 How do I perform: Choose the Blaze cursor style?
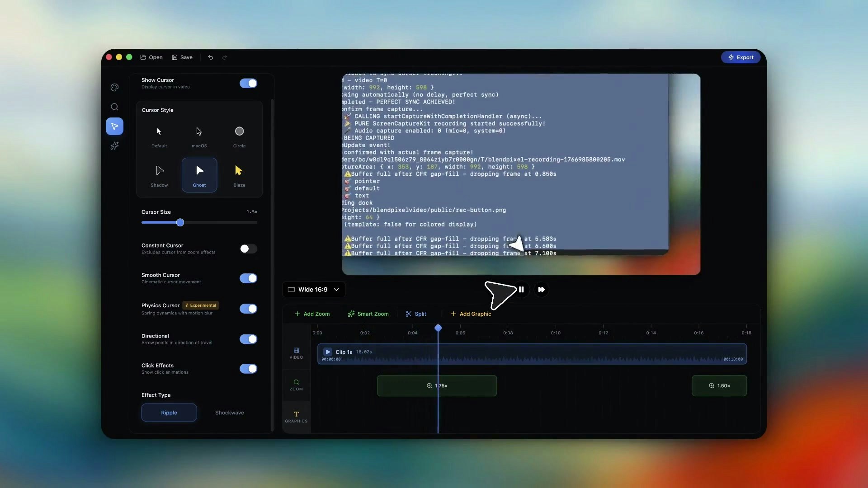239,175
